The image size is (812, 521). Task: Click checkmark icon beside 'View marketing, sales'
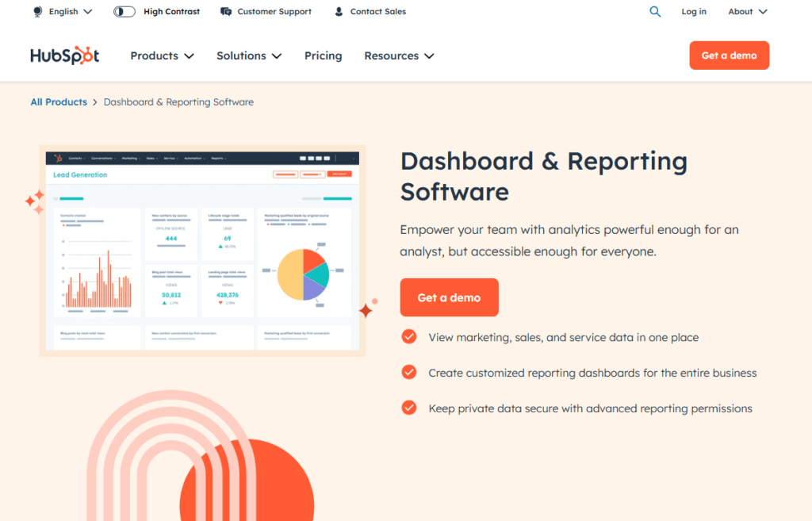pyautogui.click(x=408, y=337)
